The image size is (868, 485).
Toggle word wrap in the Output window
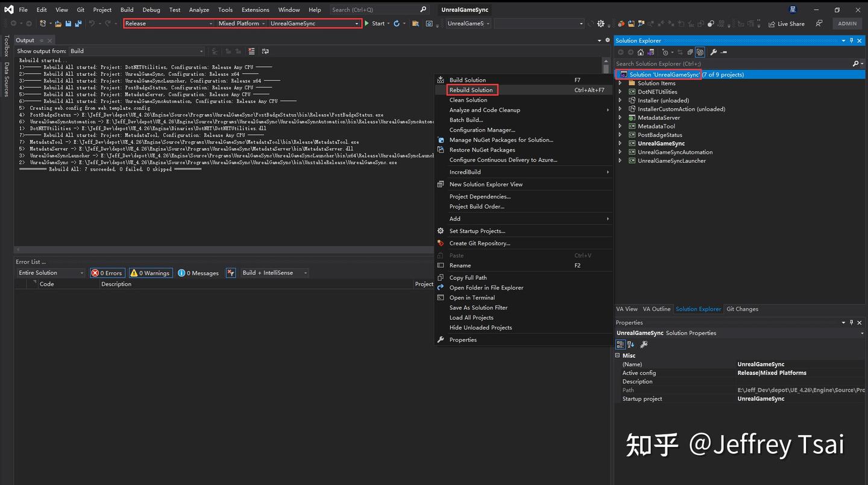pyautogui.click(x=265, y=51)
